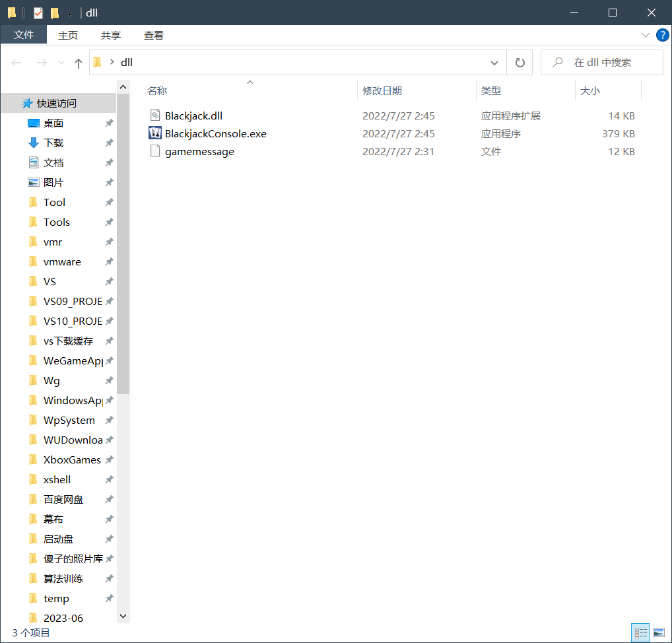Click the back navigation arrow
Image resolution: width=672 pixels, height=643 pixels.
(17, 63)
